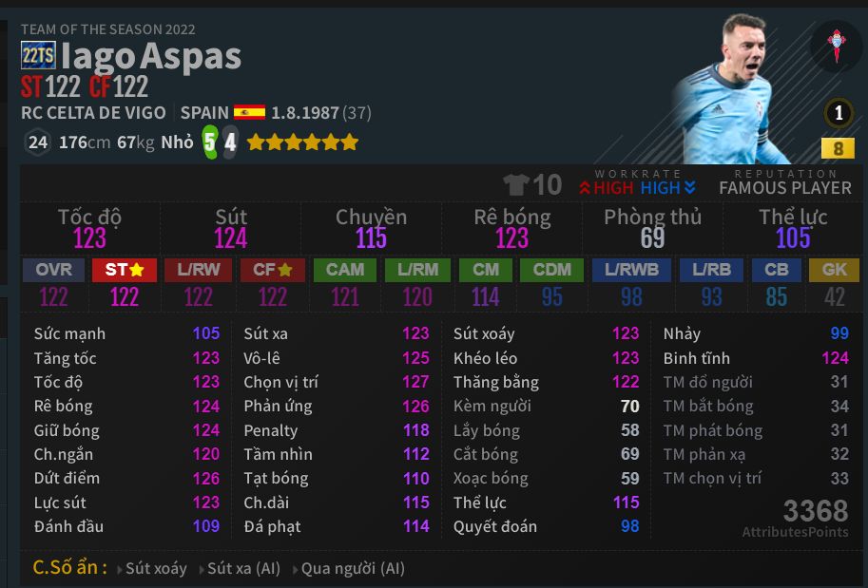This screenshot has height=588, width=868.
Task: Click the Spain flag icon
Action: 250,112
